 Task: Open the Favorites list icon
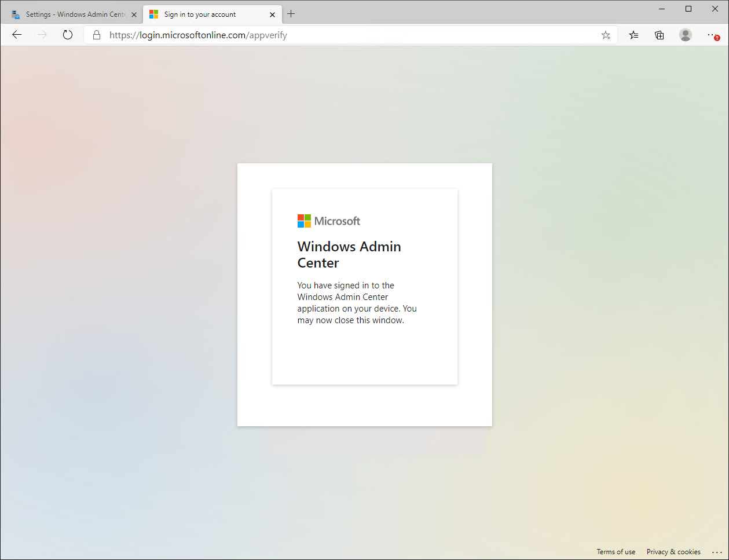tap(634, 35)
